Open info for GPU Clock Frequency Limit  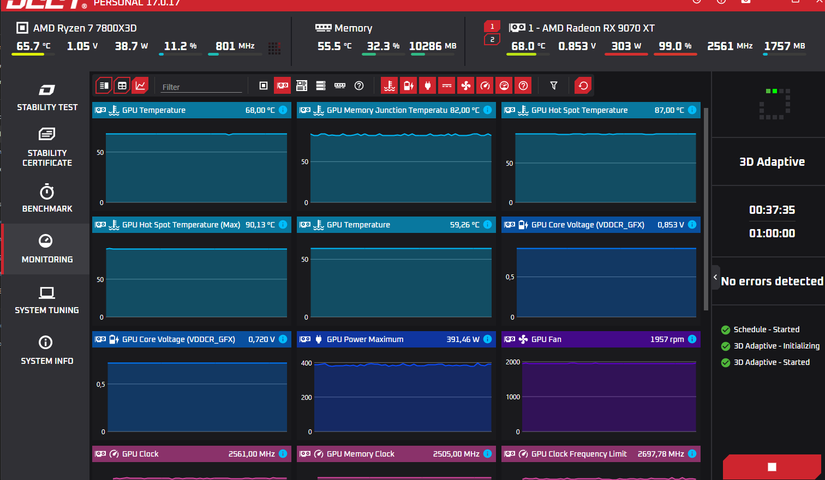tap(692, 454)
